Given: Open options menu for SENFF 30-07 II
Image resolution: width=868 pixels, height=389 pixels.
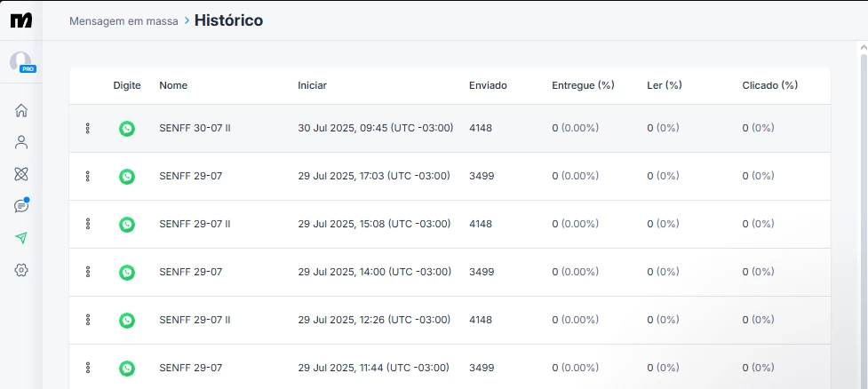Looking at the screenshot, I should tap(88, 129).
